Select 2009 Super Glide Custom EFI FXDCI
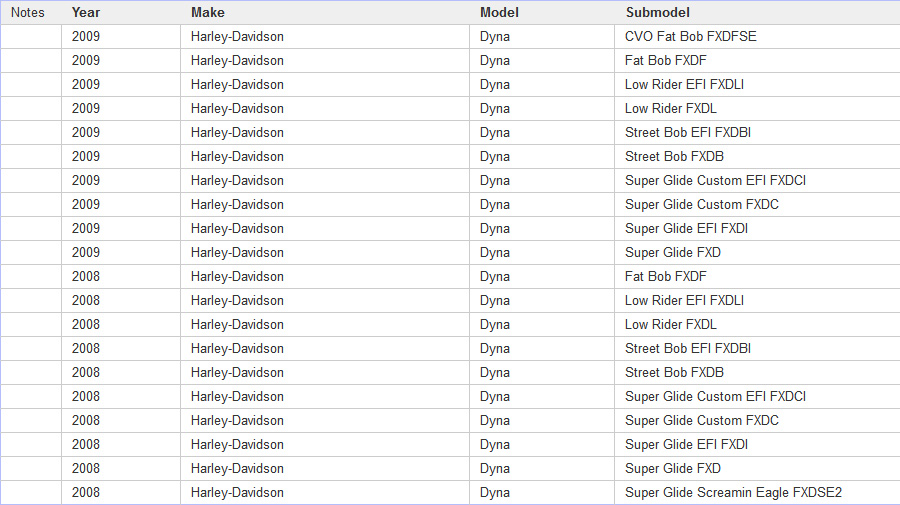Image resolution: width=900 pixels, height=505 pixels. point(715,180)
